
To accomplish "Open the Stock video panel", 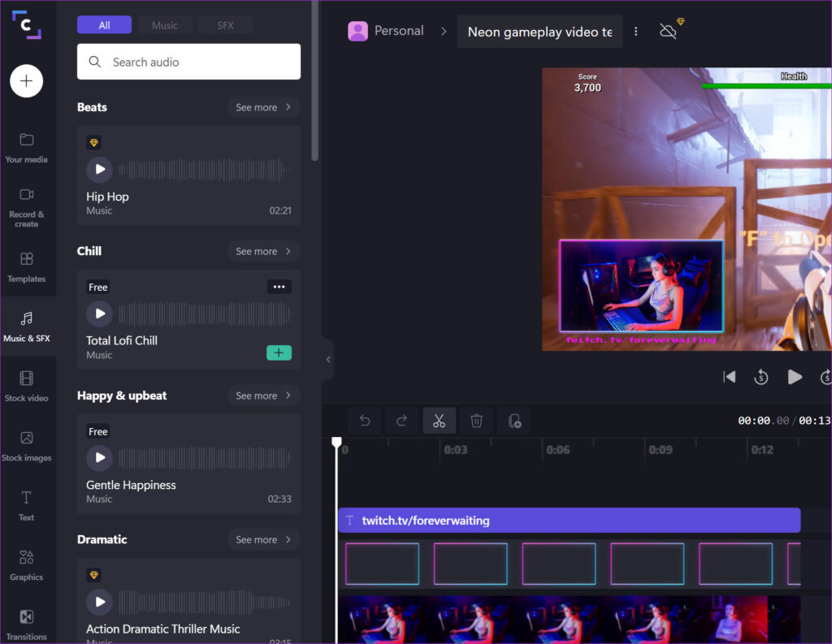I will 27,386.
